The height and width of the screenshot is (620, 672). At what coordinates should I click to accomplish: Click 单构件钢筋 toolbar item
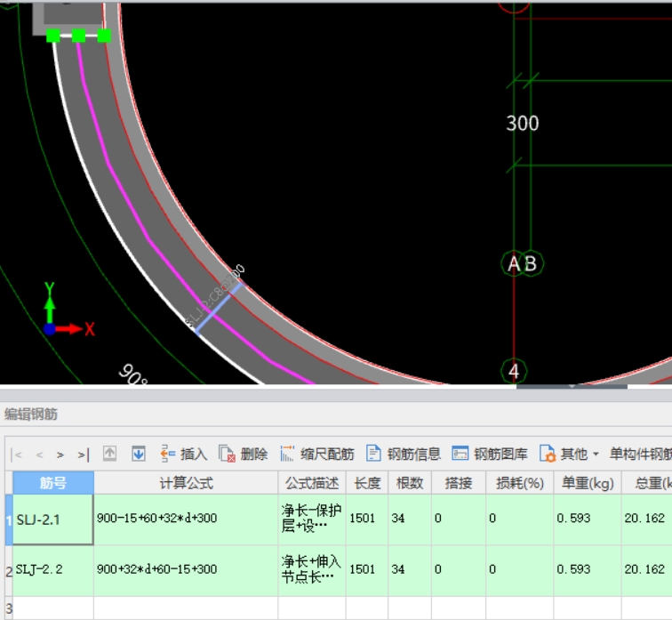coord(641,454)
